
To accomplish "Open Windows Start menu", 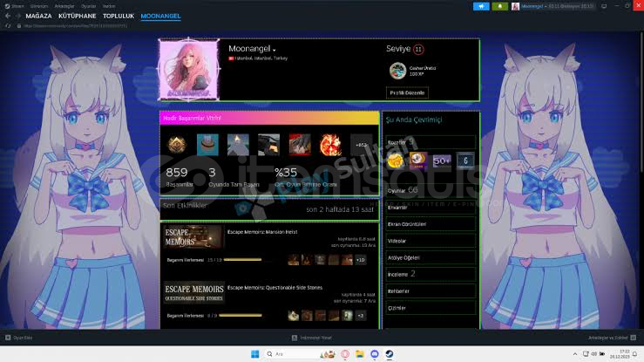I will (255, 354).
